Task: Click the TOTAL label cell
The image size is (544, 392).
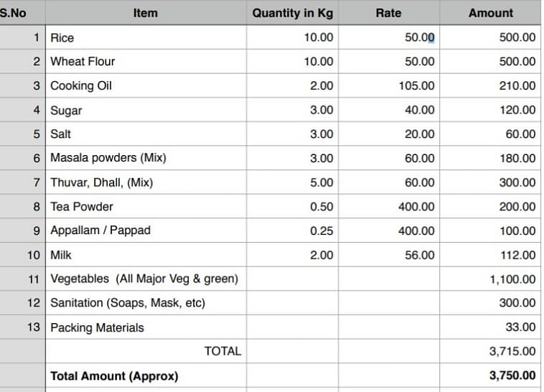Action: tap(146, 351)
